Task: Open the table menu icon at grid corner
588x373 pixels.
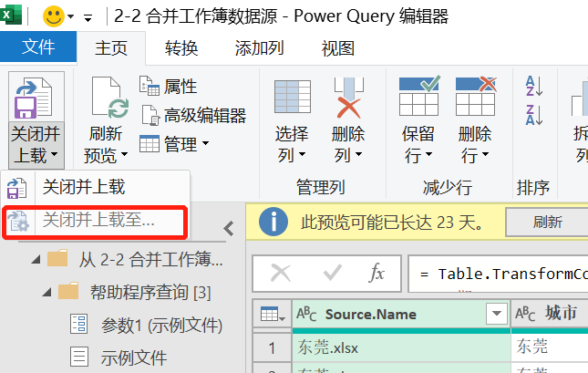Action: click(273, 314)
